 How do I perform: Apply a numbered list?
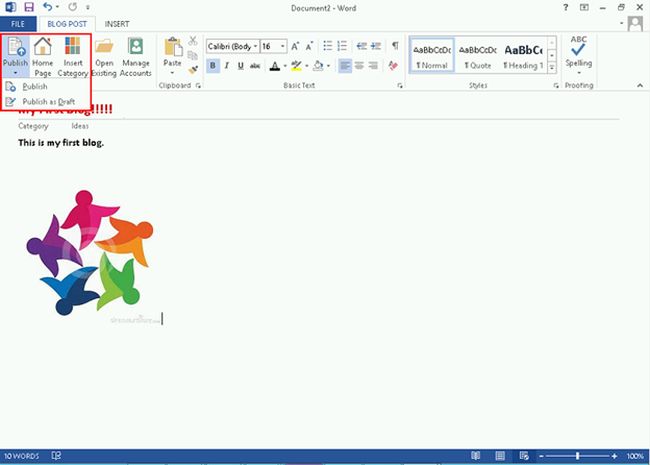point(342,46)
